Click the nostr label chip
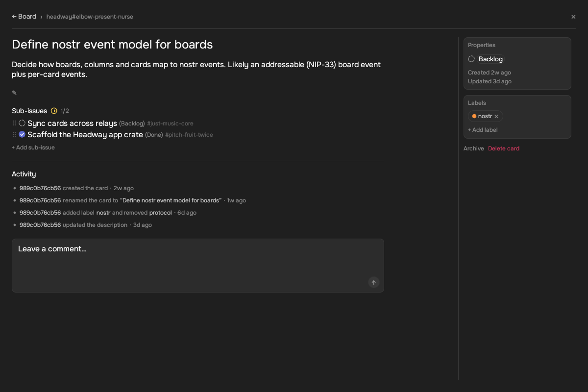This screenshot has height=392, width=588. click(485, 116)
